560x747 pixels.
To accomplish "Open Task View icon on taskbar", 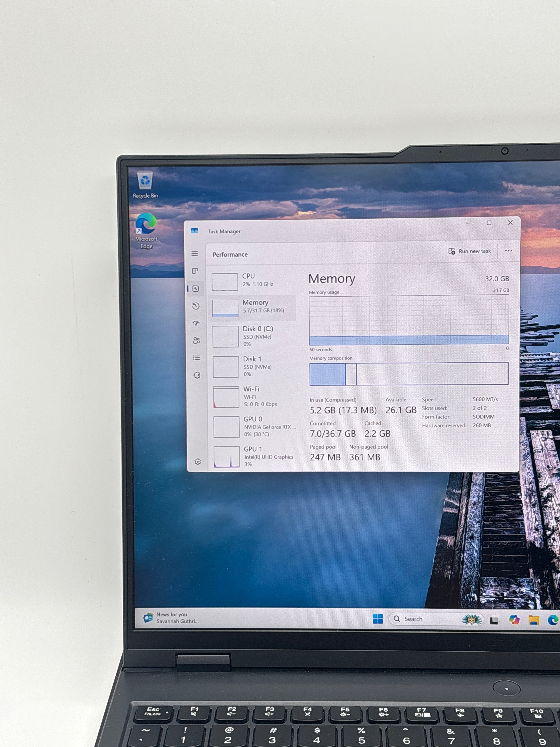I will 494,620.
